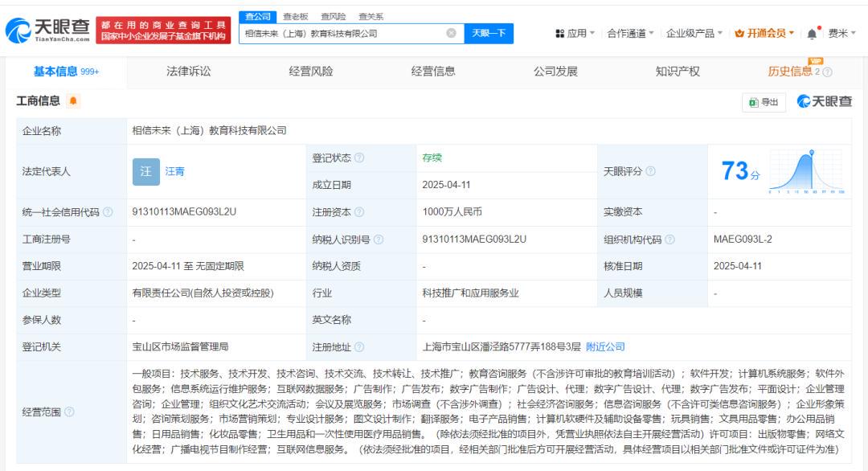Expand the 应用 dropdown menu
This screenshot has width=868, height=471.
575,33
